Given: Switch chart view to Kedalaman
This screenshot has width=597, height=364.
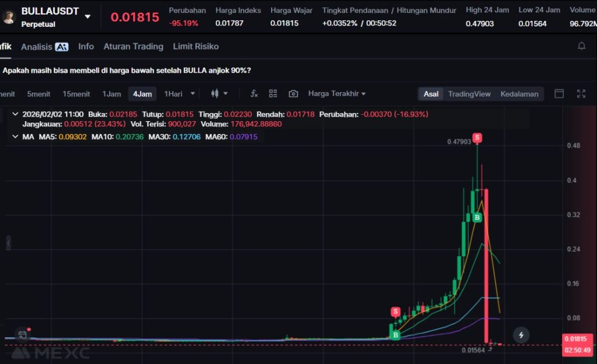Looking at the screenshot, I should click(x=519, y=94).
